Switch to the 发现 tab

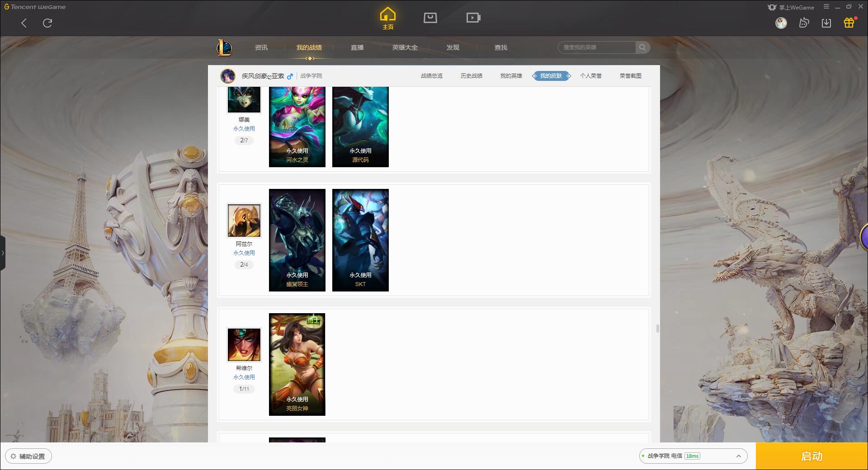[453, 47]
